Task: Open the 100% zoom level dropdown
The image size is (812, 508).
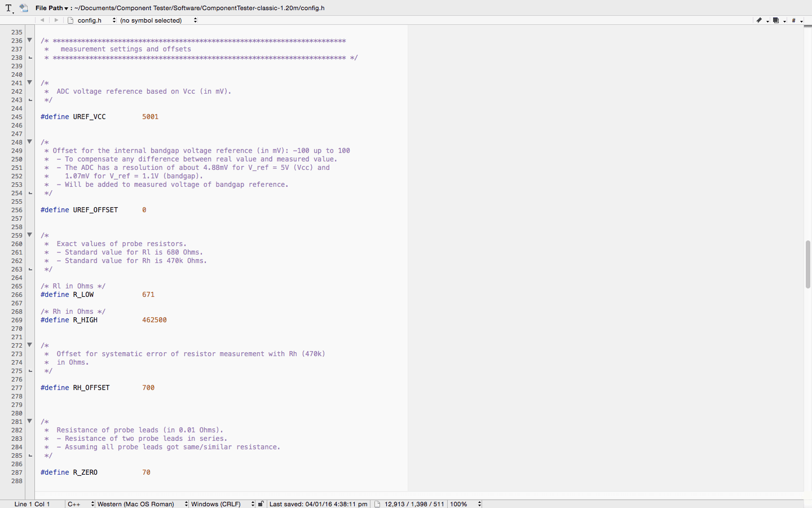Action: point(465,503)
